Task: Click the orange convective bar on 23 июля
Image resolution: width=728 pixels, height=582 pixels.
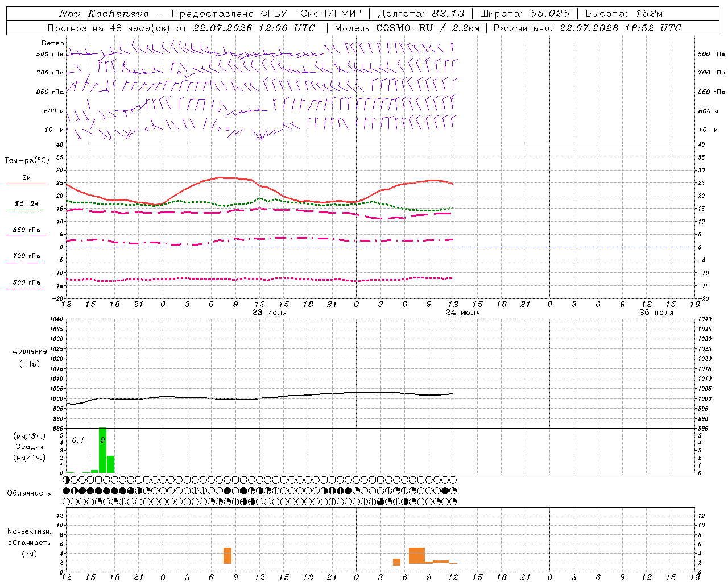Action: tap(227, 555)
